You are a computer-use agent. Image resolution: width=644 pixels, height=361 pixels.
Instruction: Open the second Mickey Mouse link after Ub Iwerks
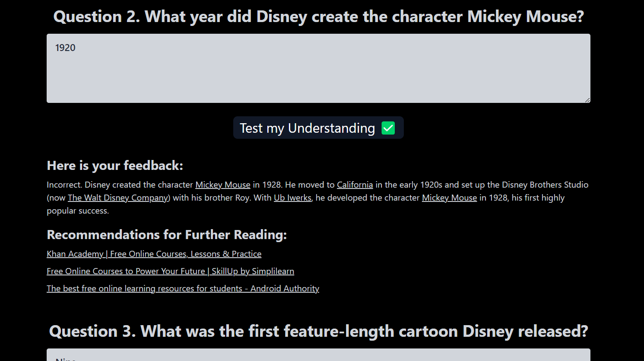(x=449, y=198)
